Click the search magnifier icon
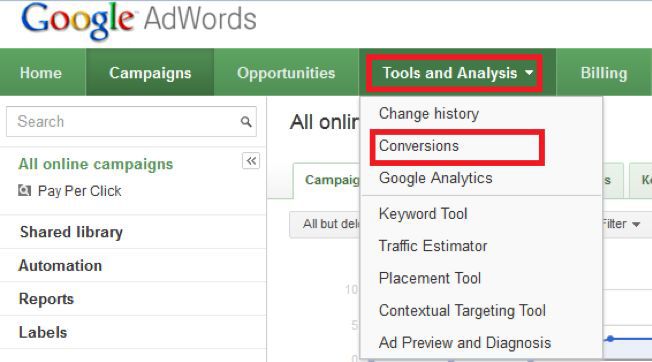This screenshot has width=652, height=362. point(246,122)
